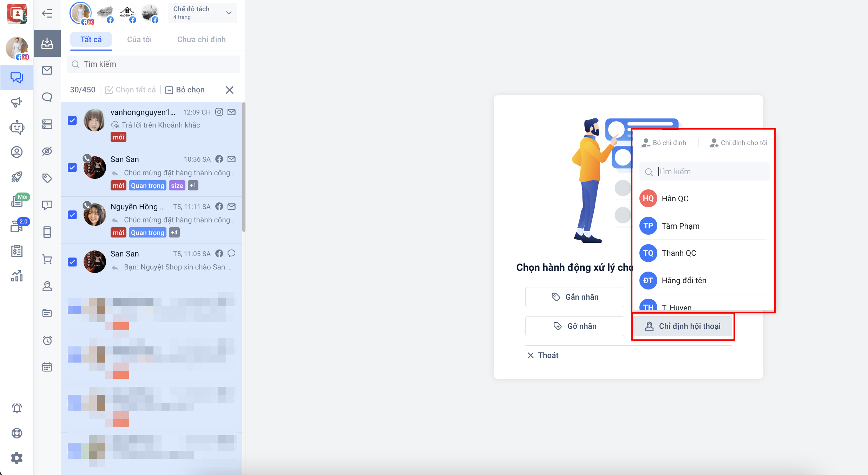Switch to the Của tôi tab
This screenshot has height=475, width=868.
[139, 39]
